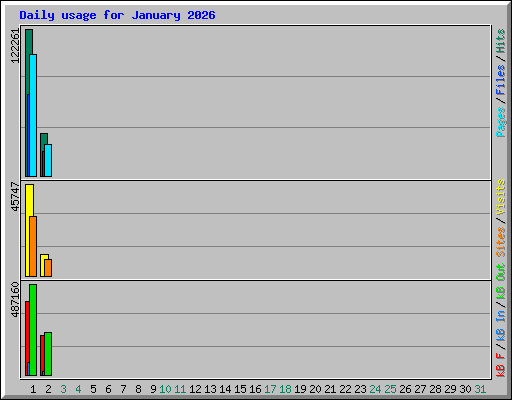Click the 'Daily usage for January 2026' title
Image resolution: width=512 pixels, height=400 pixels.
pyautogui.click(x=117, y=15)
